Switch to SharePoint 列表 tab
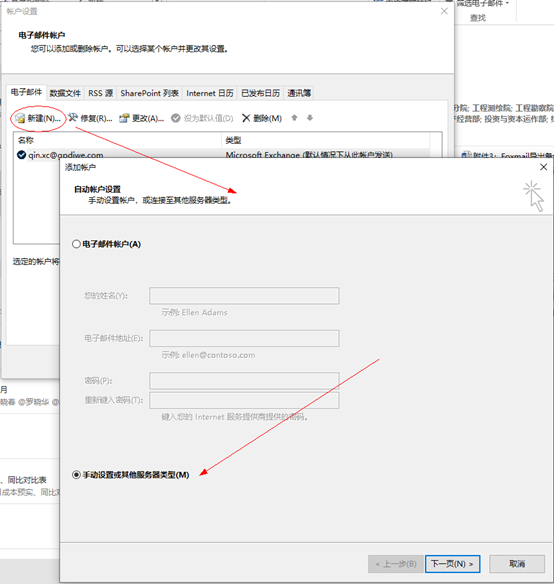Viewport: 554px width, 584px height. pyautogui.click(x=149, y=93)
